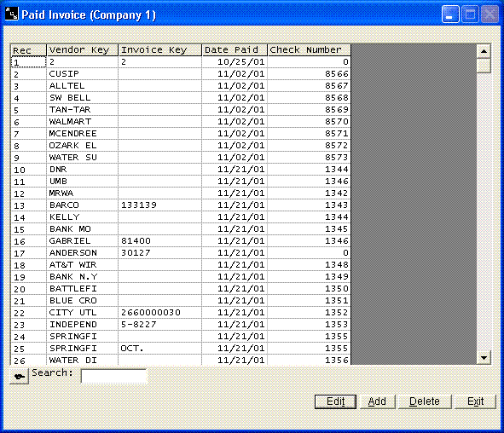Click the scrollbar up arrow
The image size is (504, 433).
(x=484, y=51)
